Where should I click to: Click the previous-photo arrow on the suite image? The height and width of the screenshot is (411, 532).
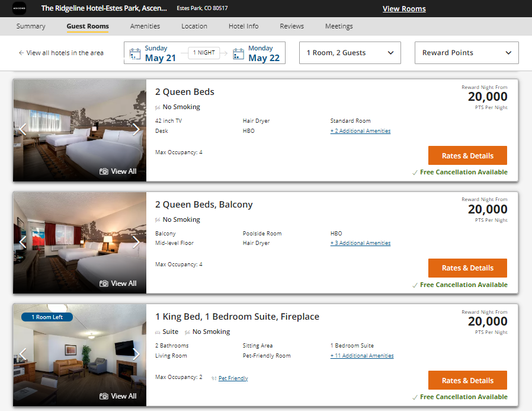click(x=23, y=355)
